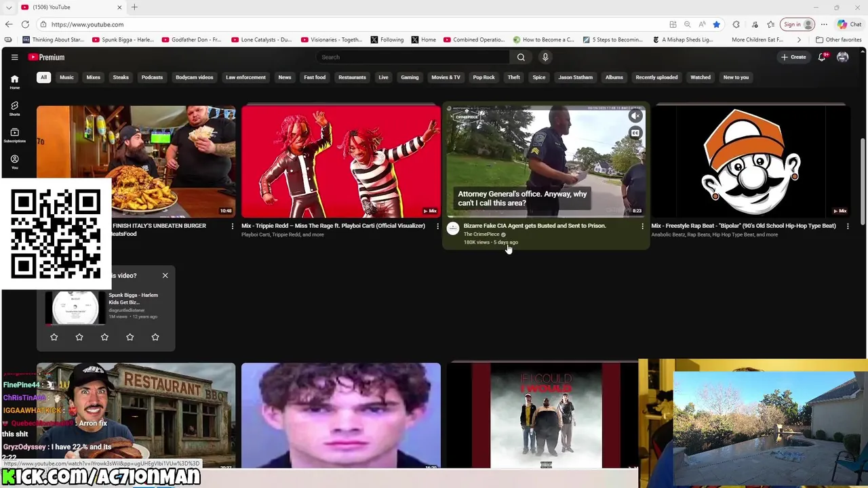
Task: Open the Freestyle Rap Beat Bipolar mix title
Action: [x=743, y=226]
